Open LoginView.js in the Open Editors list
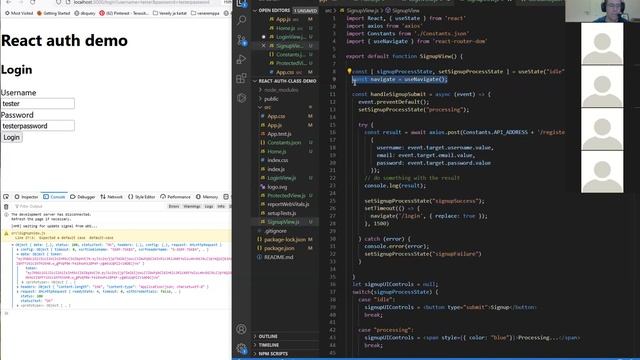Screen dimensions: 640x360 [290, 37]
